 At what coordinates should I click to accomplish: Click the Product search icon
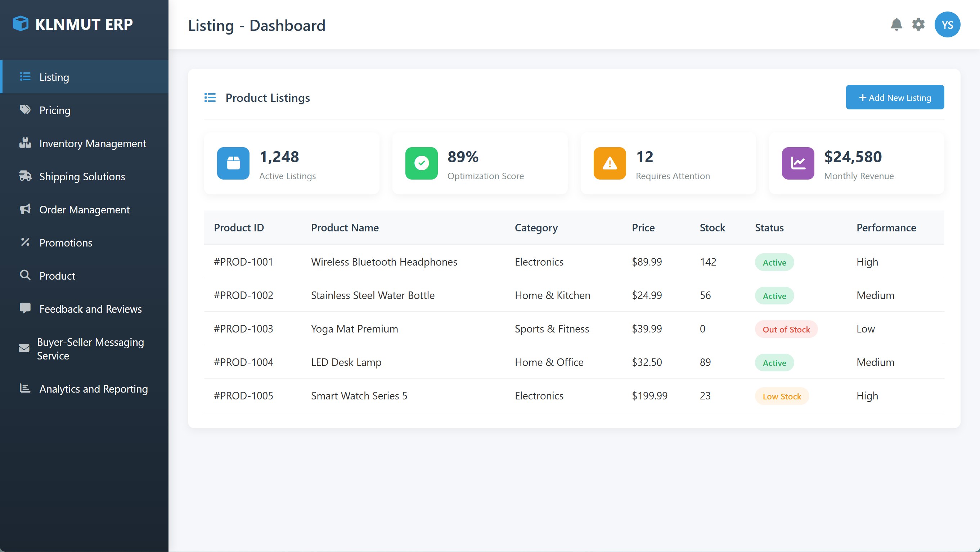[25, 276]
